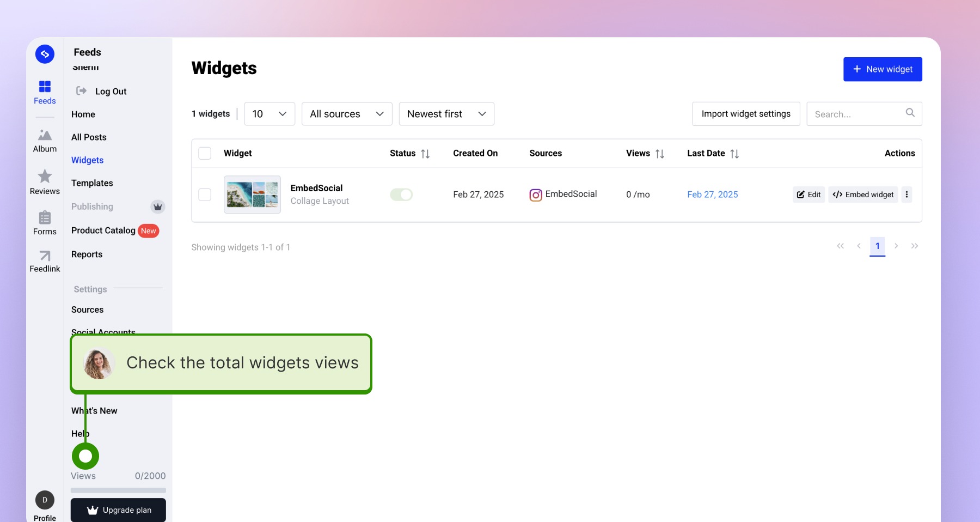Open the Feeds section icon
Screen dimensions: 980x522
coord(45,87)
